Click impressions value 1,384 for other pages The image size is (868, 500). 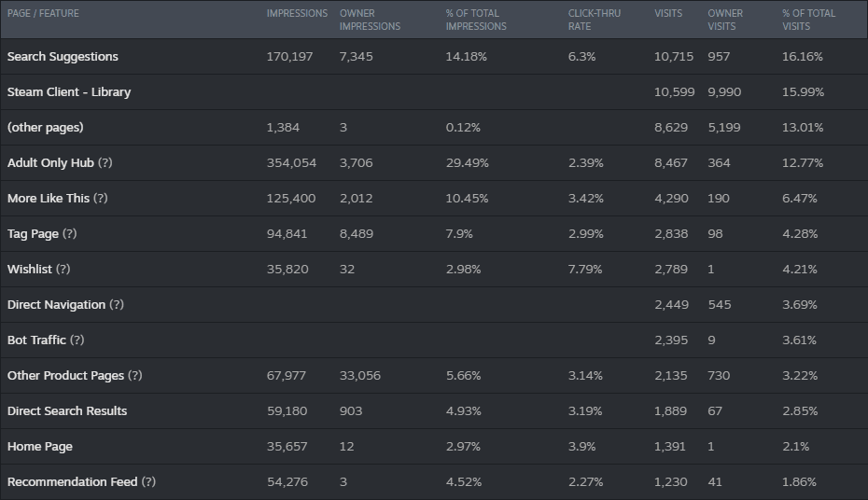pos(283,127)
